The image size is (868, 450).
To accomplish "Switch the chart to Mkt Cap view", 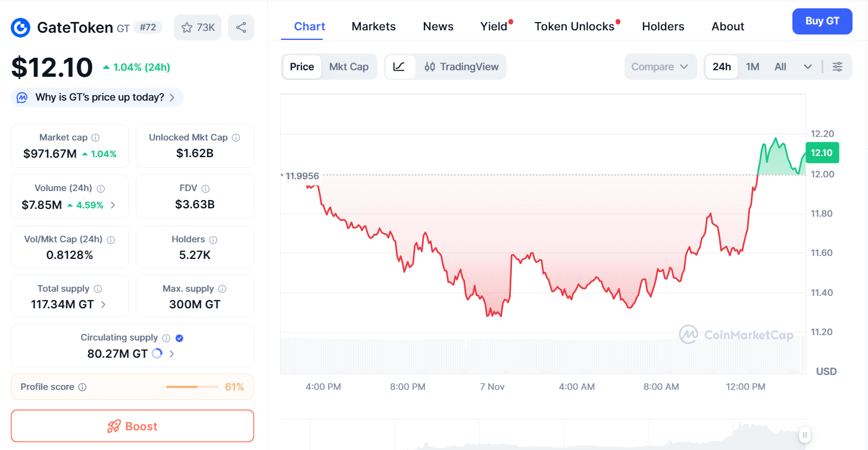I will (x=349, y=67).
